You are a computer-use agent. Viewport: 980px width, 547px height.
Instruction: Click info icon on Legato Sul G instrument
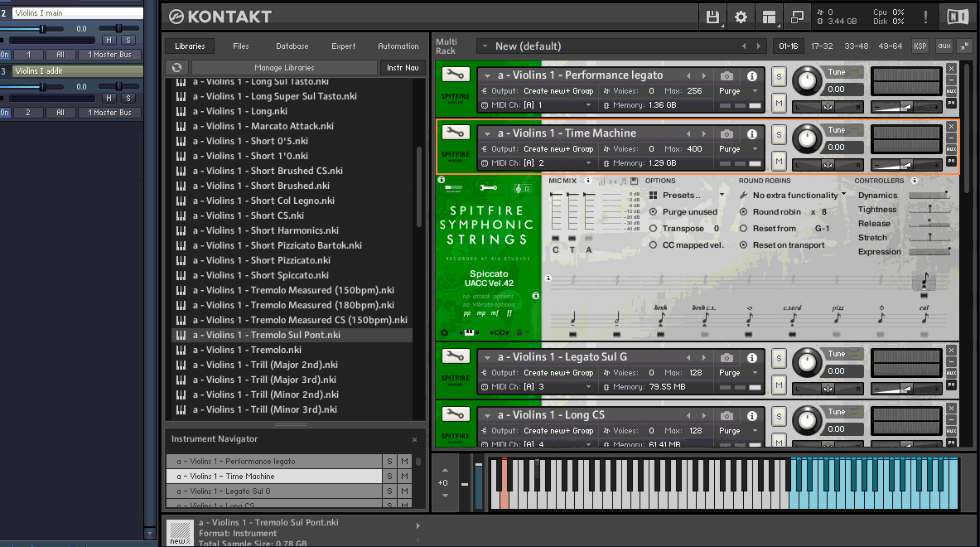(x=752, y=357)
